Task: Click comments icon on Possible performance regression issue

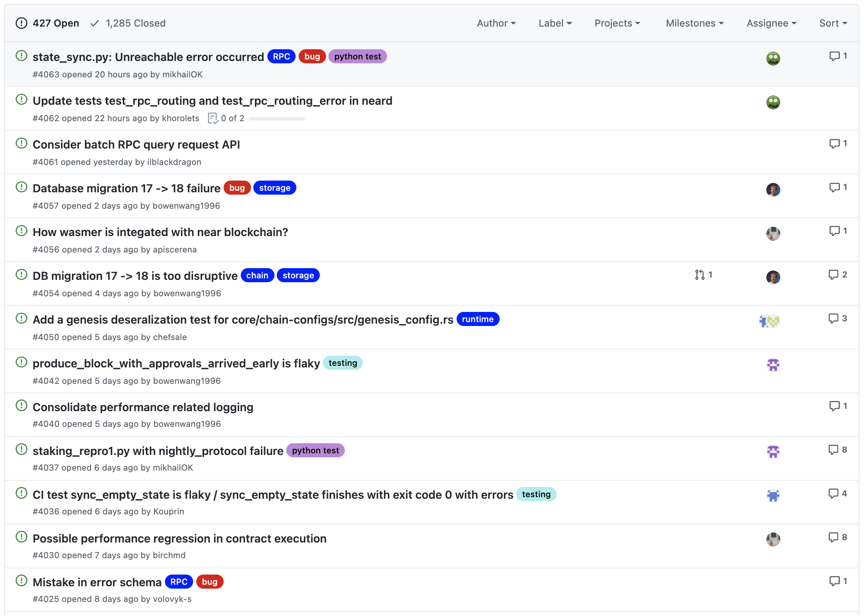Action: pyautogui.click(x=834, y=537)
